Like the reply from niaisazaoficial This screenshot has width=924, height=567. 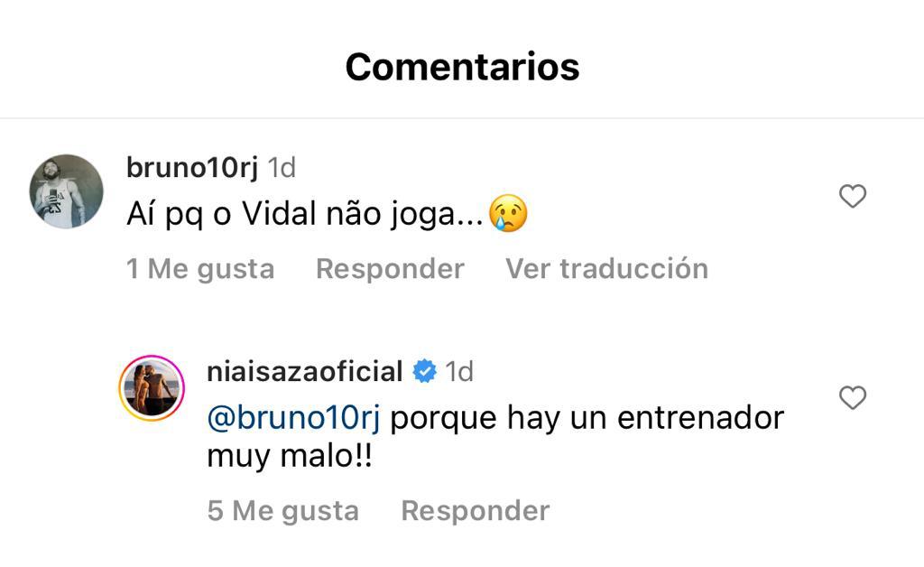tap(852, 398)
